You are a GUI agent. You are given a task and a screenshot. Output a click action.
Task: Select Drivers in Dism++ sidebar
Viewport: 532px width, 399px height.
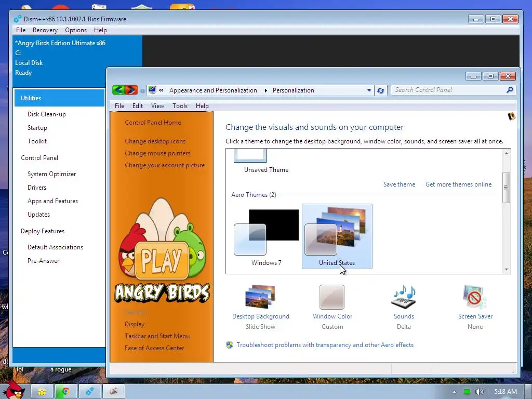click(37, 187)
